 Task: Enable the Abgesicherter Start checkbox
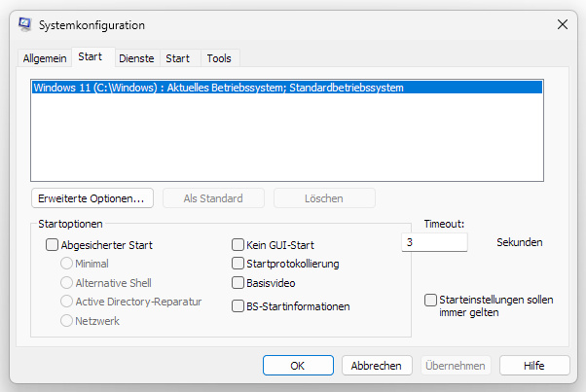53,245
